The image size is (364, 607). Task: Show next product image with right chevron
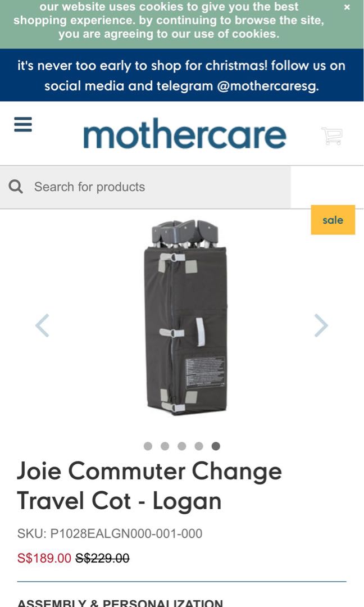coord(321,325)
